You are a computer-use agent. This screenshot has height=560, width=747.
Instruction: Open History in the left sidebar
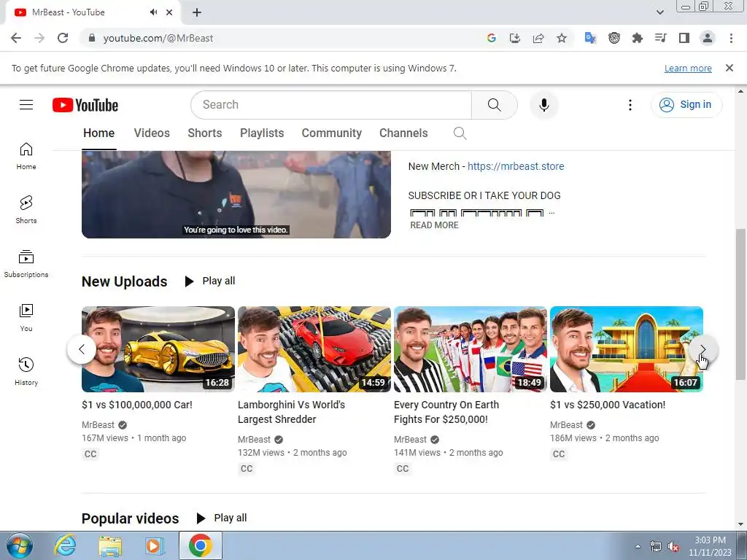pos(26,372)
